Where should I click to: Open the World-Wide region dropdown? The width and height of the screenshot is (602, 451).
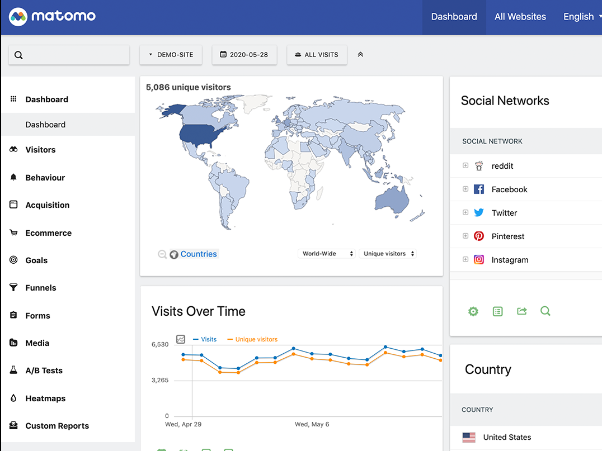click(328, 254)
